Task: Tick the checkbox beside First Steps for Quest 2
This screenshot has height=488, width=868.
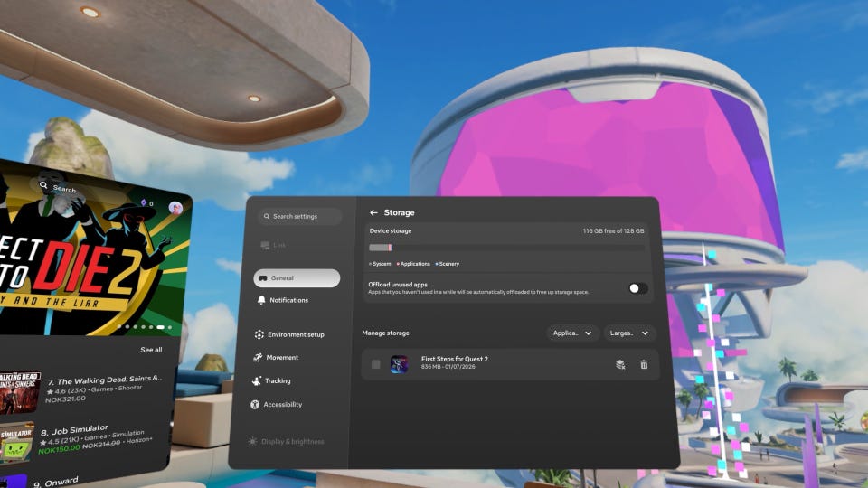Action: pyautogui.click(x=376, y=364)
